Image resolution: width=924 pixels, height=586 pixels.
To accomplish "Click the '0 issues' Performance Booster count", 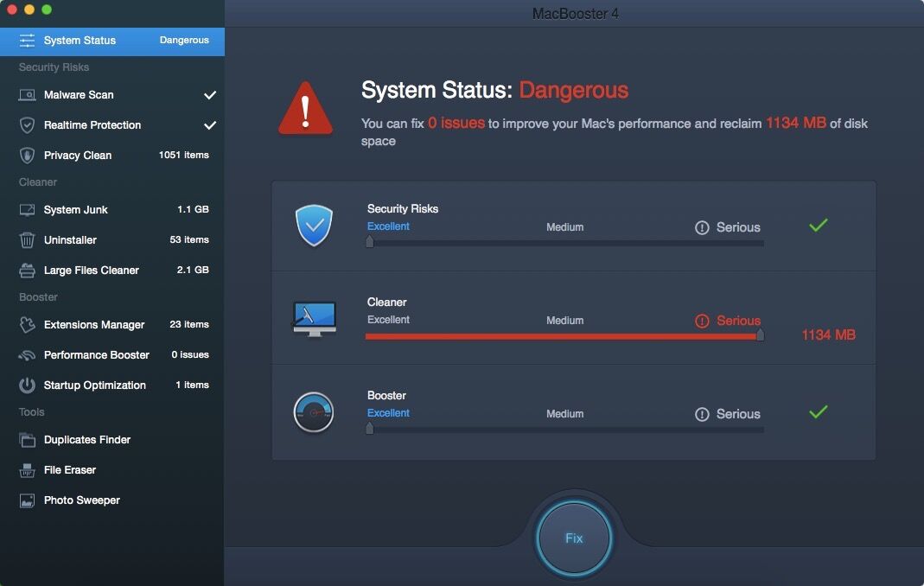I will [190, 355].
